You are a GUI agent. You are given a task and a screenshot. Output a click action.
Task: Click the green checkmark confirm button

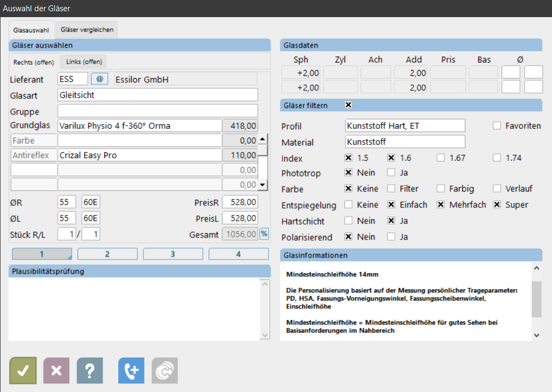click(23, 371)
